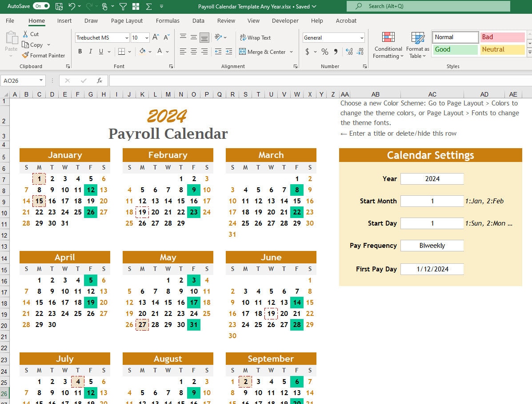
Task: Open Conditional Formatting menu
Action: (x=388, y=45)
